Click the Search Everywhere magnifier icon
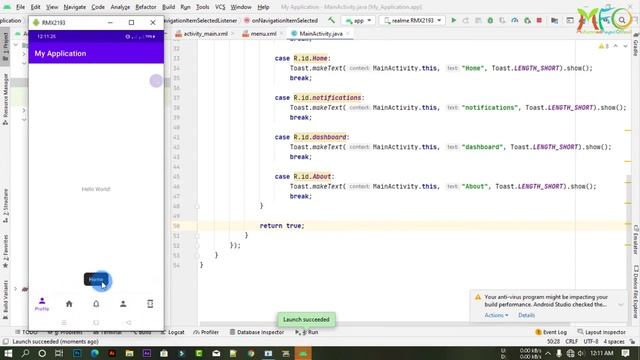Image resolution: width=640 pixels, height=360 pixels. pos(622,20)
